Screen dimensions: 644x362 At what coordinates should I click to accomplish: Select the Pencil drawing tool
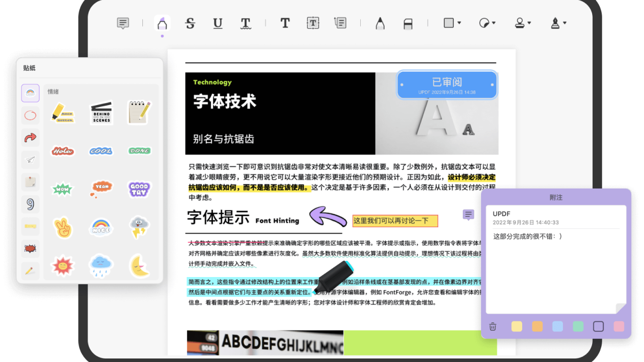[380, 23]
